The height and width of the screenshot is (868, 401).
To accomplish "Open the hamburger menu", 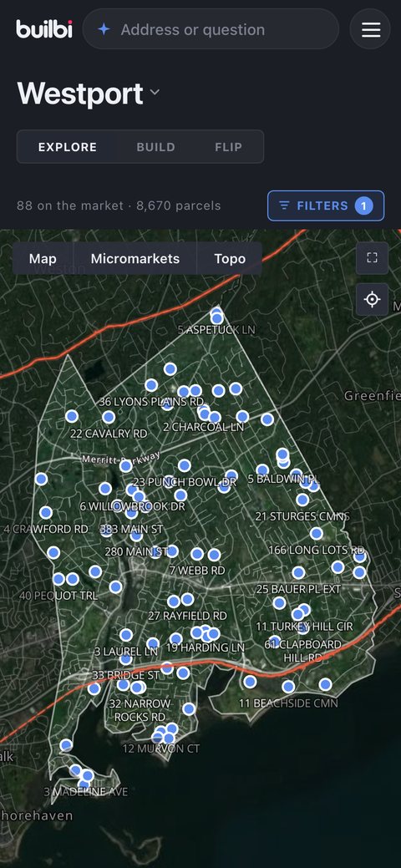I will coord(370,29).
